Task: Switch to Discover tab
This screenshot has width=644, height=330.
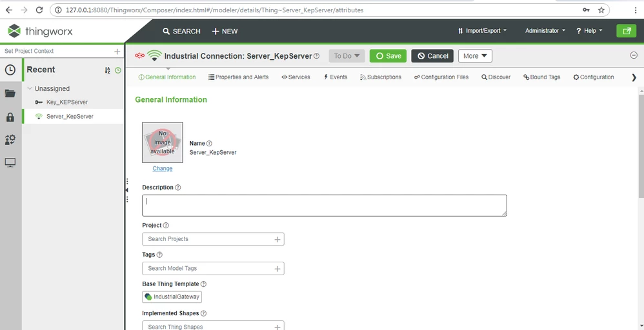Action: pyautogui.click(x=496, y=77)
